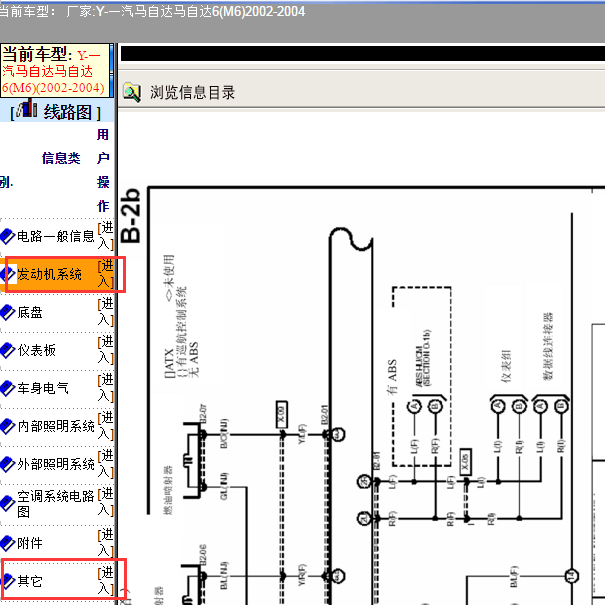Click the 仪表组 label in diagram
Screen dimensions: 605x605
(x=506, y=366)
